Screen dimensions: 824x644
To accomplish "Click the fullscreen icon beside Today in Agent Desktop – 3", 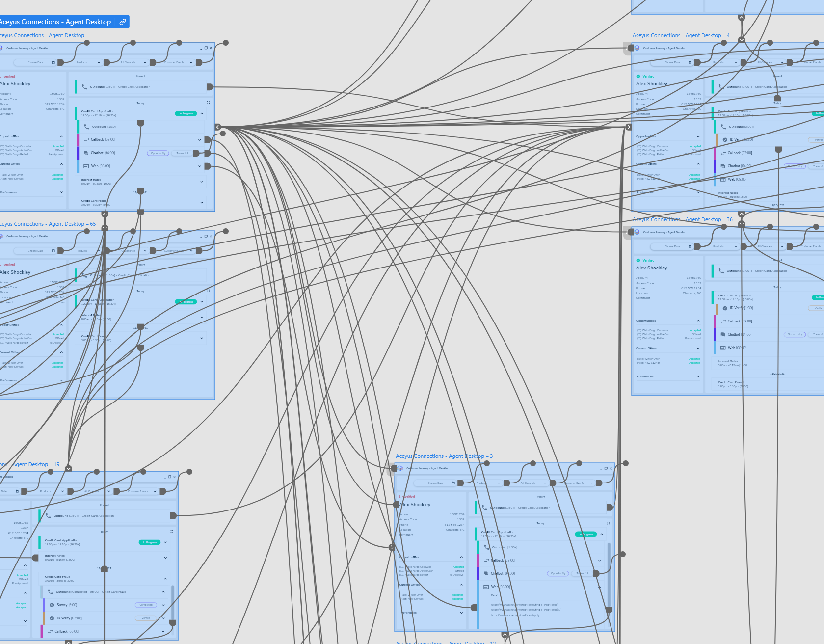I will point(608,523).
